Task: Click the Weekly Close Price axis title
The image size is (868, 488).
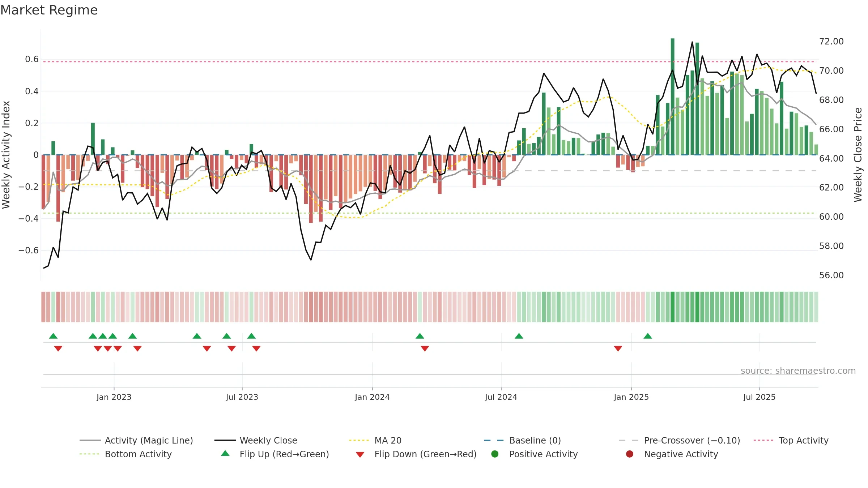Action: click(858, 155)
